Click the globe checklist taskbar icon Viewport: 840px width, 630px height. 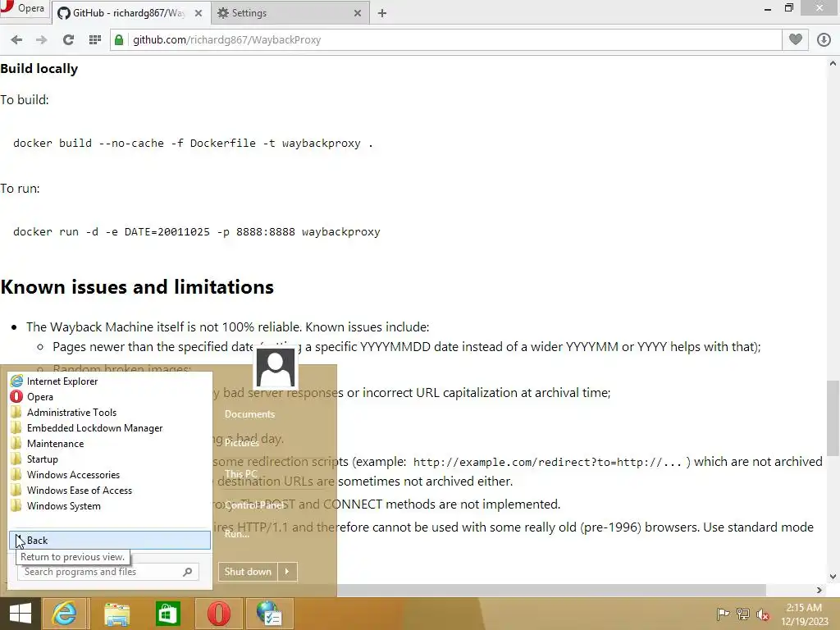[x=269, y=614]
